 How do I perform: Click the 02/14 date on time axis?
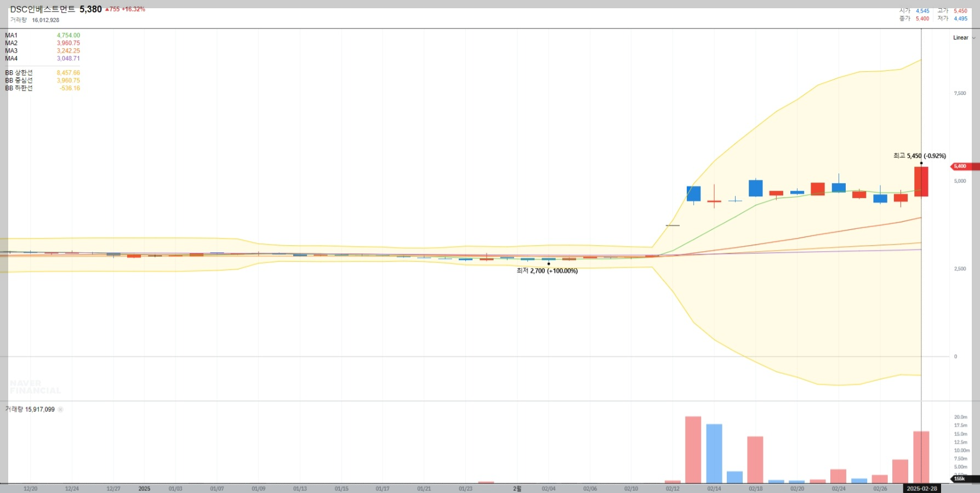714,489
